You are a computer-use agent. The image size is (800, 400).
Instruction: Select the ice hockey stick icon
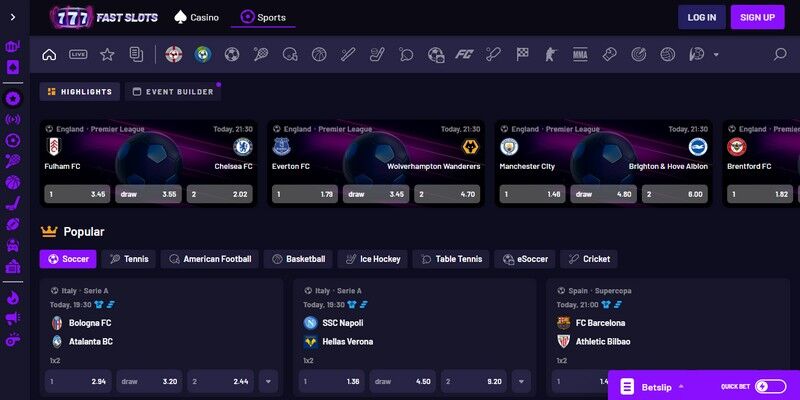pyautogui.click(x=377, y=54)
